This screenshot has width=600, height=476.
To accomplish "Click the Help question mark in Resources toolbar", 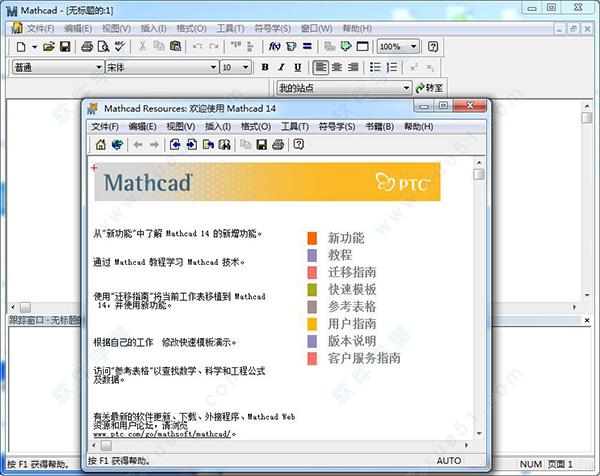I will pyautogui.click(x=298, y=145).
